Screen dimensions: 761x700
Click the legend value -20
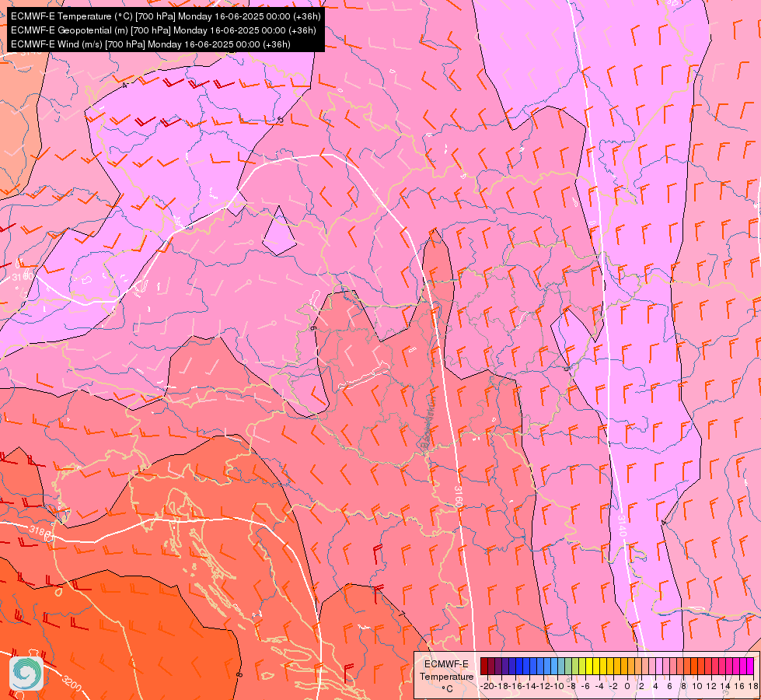487,686
